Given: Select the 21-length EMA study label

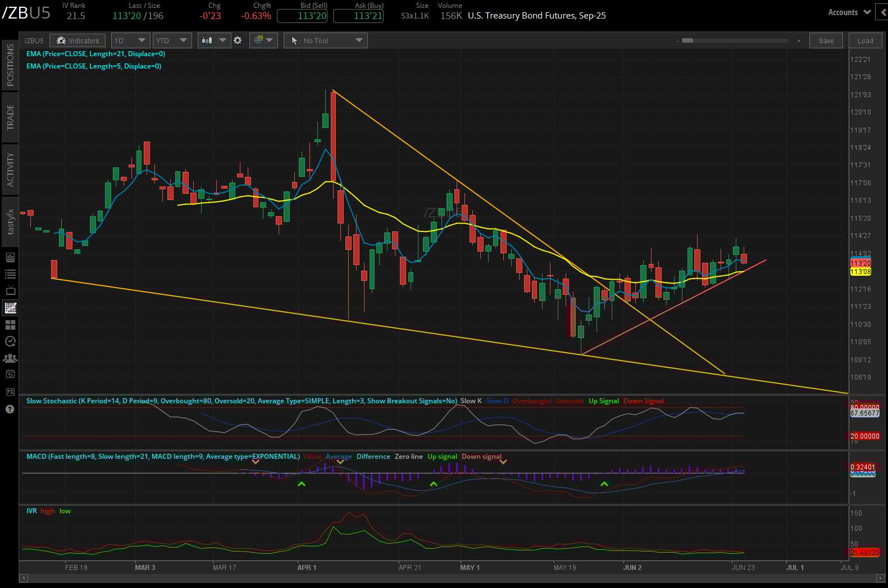Looking at the screenshot, I should click(x=95, y=54).
